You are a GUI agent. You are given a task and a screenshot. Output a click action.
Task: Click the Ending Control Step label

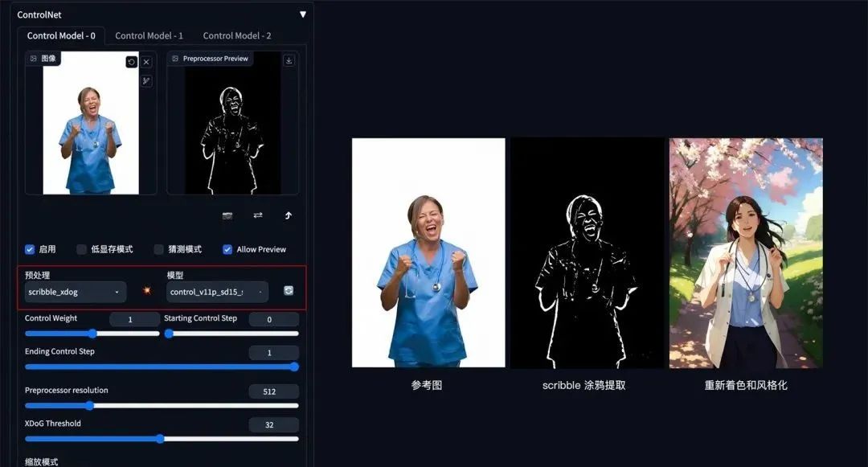point(59,351)
